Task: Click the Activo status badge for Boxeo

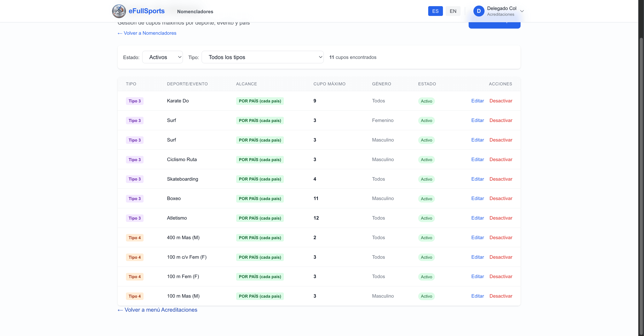Action: click(426, 199)
